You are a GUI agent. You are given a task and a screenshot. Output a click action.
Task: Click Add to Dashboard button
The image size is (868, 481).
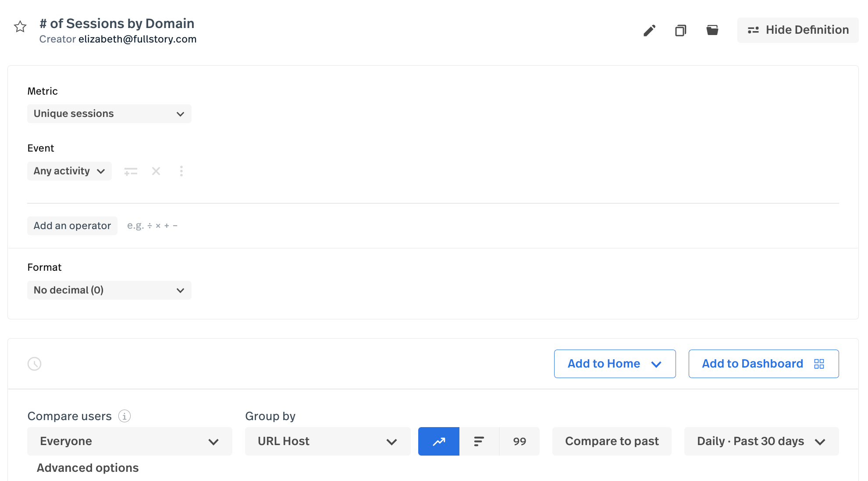[763, 364]
